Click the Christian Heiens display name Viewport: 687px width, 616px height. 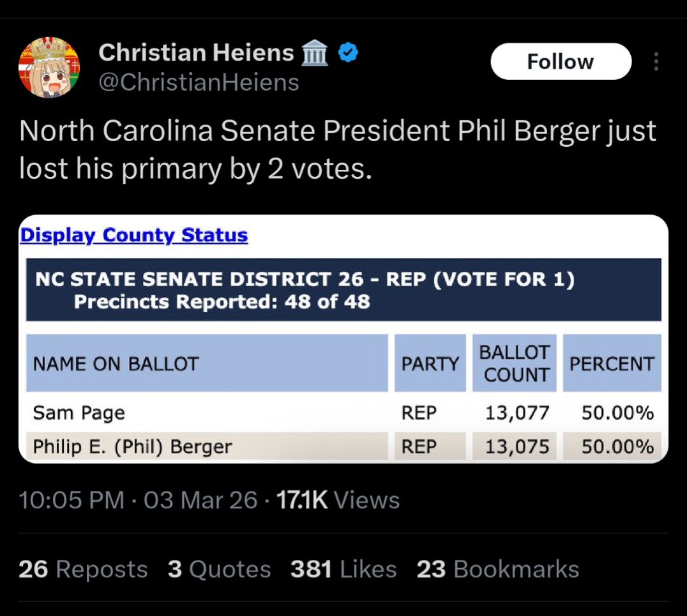tap(196, 53)
